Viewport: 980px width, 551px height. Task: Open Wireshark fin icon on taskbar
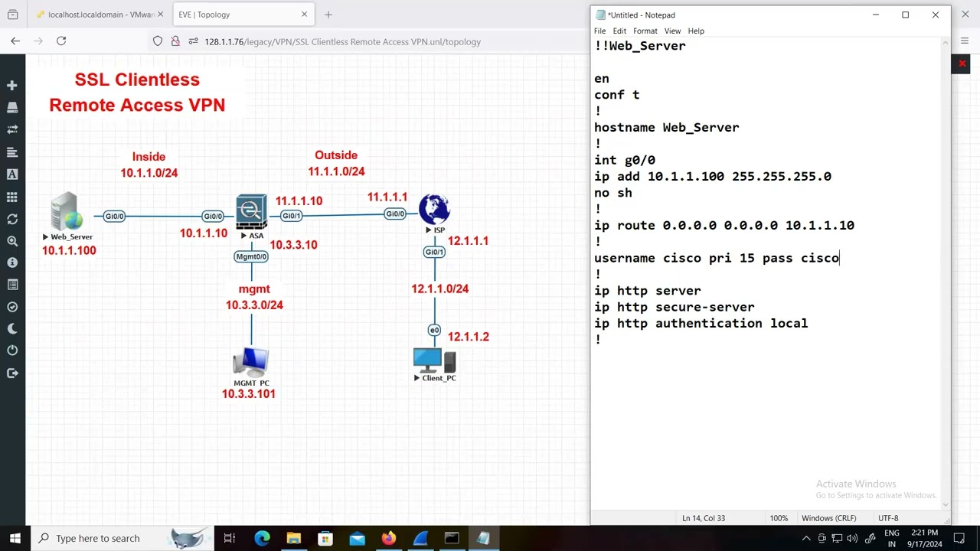click(x=420, y=538)
